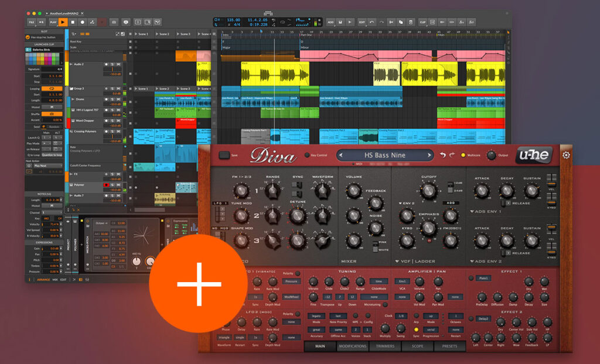Open the ADD menu in Bitwig toolbar
The image size is (600, 364).
coord(330,22)
